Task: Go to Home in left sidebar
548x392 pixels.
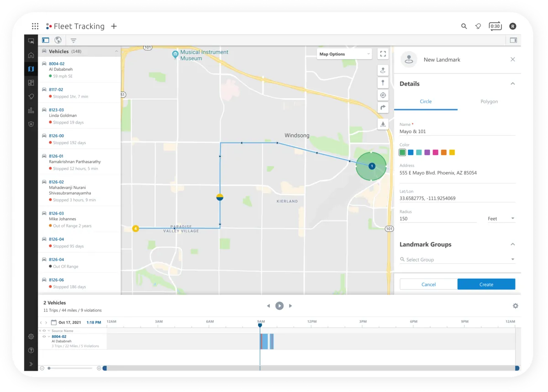Action: tap(31, 55)
